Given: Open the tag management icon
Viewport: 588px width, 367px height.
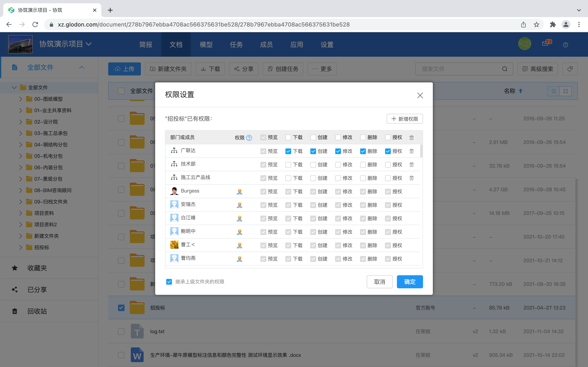Looking at the screenshot, I should [570, 69].
